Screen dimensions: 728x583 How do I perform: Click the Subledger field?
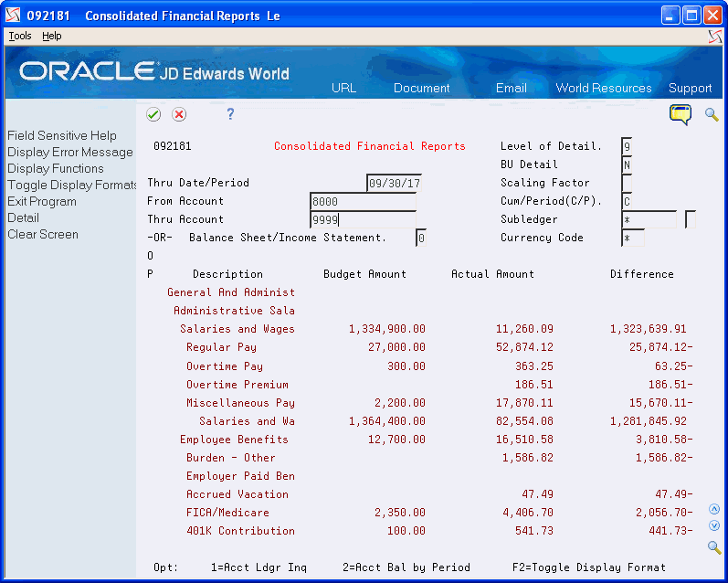649,219
